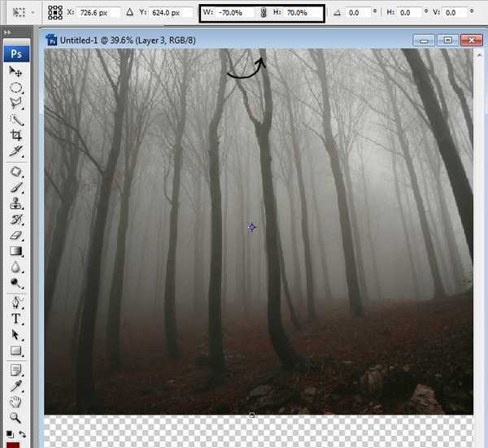Click the reference point location grid
This screenshot has height=448, width=488.
pyautogui.click(x=54, y=13)
